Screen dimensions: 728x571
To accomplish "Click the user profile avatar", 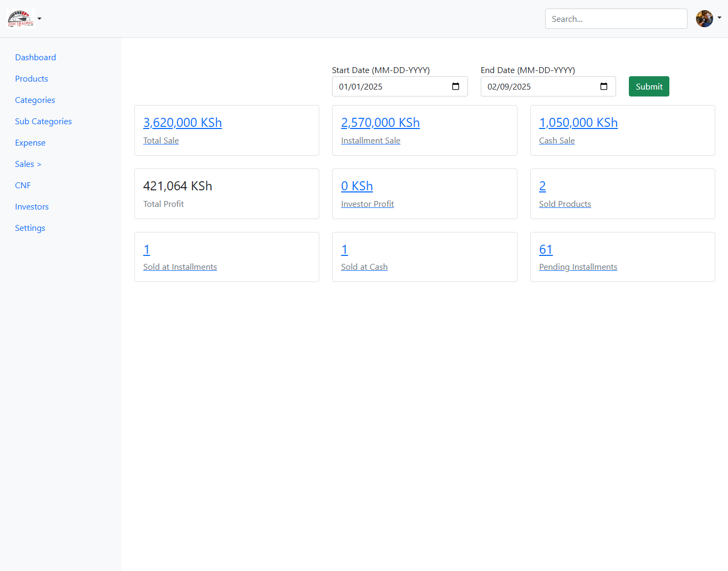I will pos(704,19).
